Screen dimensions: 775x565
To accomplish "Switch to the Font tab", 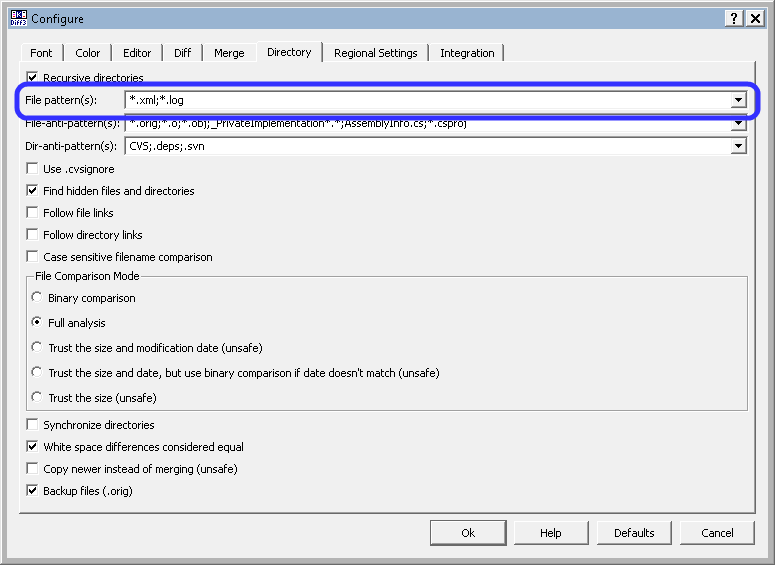I will pyautogui.click(x=41, y=53).
